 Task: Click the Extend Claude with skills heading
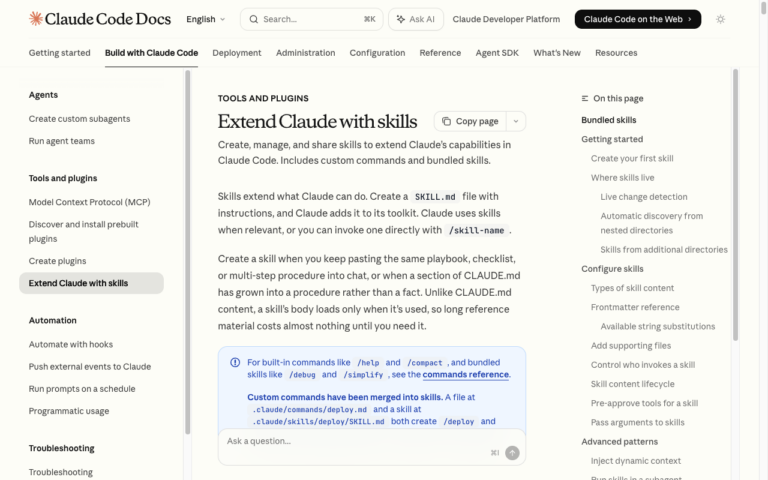[317, 121]
